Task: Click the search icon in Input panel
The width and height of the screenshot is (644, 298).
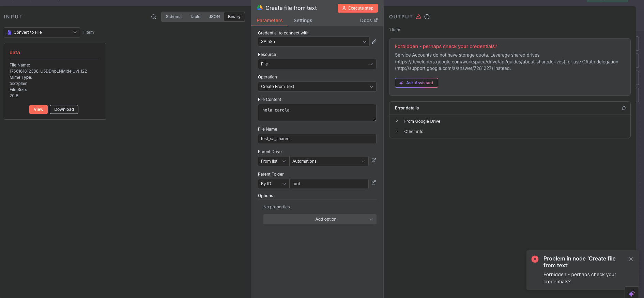Action: click(154, 17)
